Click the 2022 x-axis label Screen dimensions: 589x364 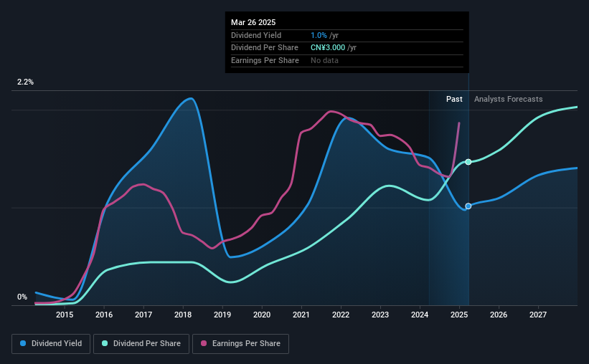(x=341, y=315)
